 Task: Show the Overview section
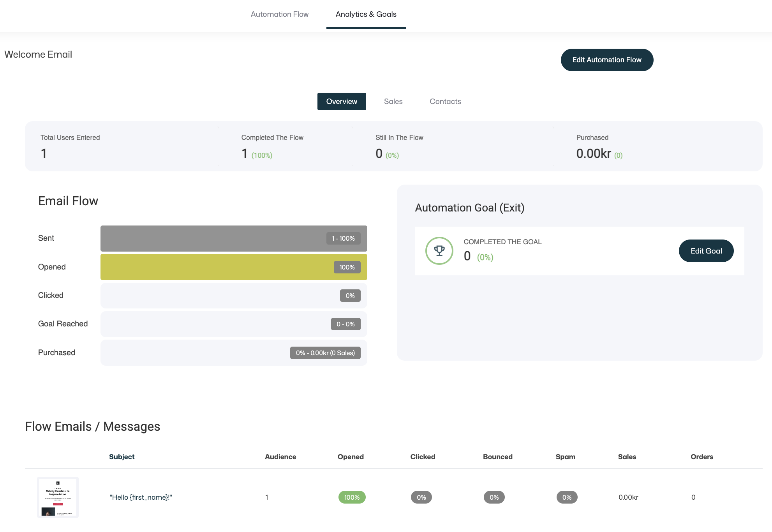341,101
